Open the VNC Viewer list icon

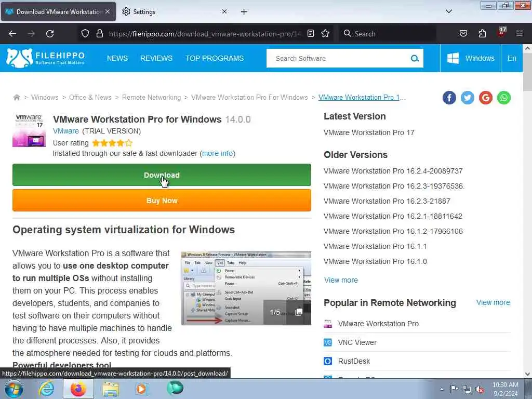point(328,342)
